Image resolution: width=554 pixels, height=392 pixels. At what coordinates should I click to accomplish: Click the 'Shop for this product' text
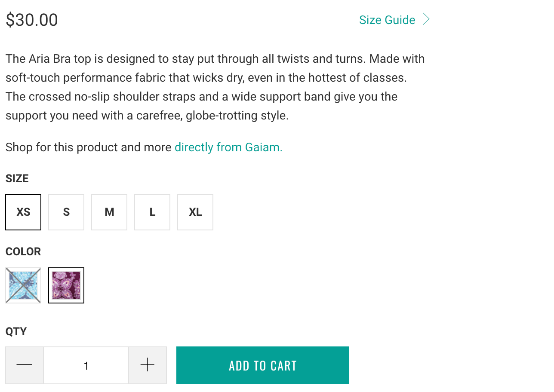point(89,147)
